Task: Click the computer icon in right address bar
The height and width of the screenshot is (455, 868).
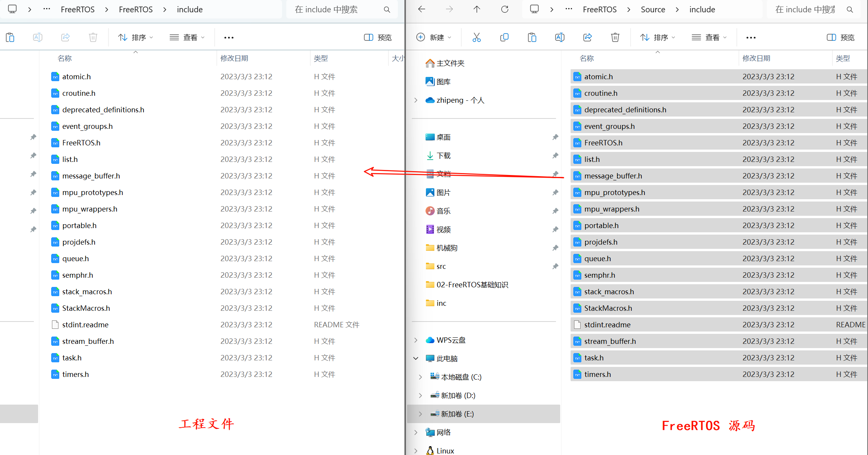Action: click(534, 9)
